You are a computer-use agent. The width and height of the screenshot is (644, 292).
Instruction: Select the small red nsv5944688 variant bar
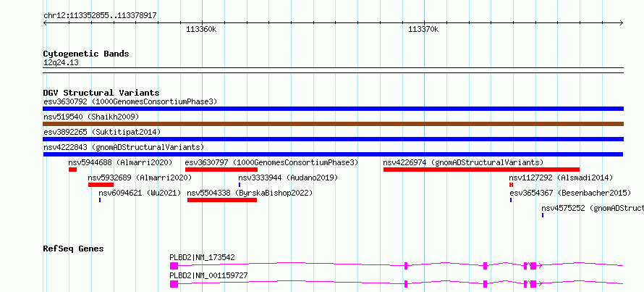point(72,170)
